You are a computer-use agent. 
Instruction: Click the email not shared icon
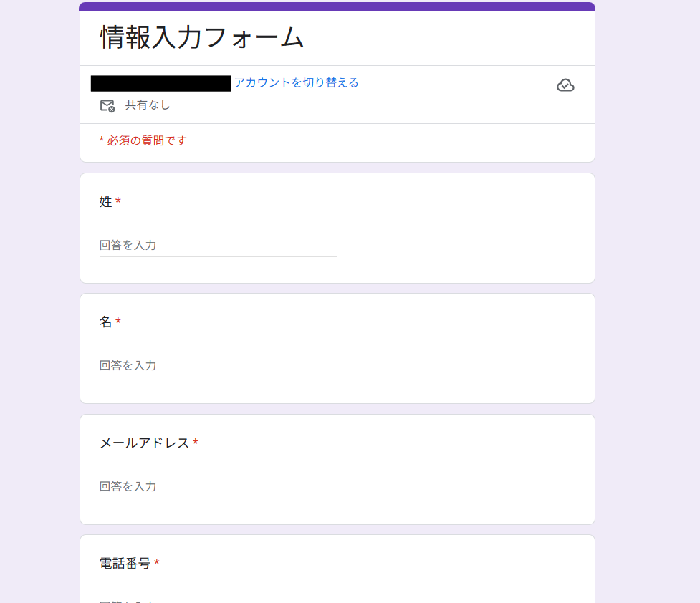click(107, 106)
